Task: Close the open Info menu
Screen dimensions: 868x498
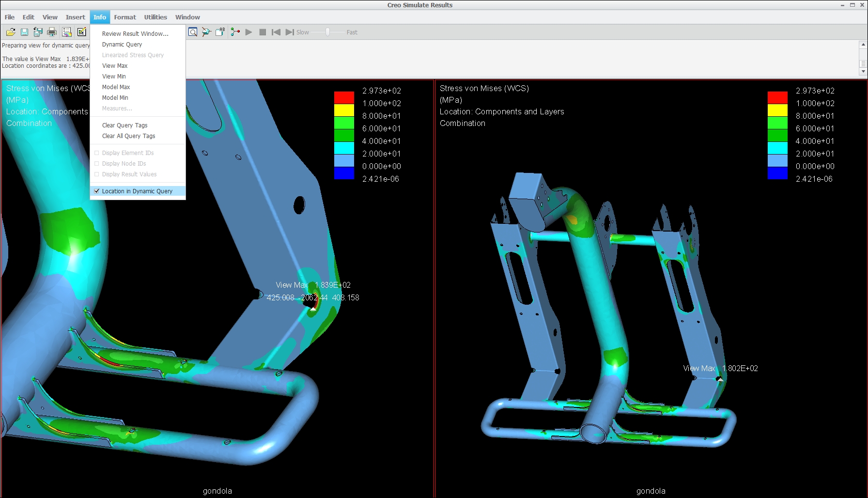Action: [100, 17]
